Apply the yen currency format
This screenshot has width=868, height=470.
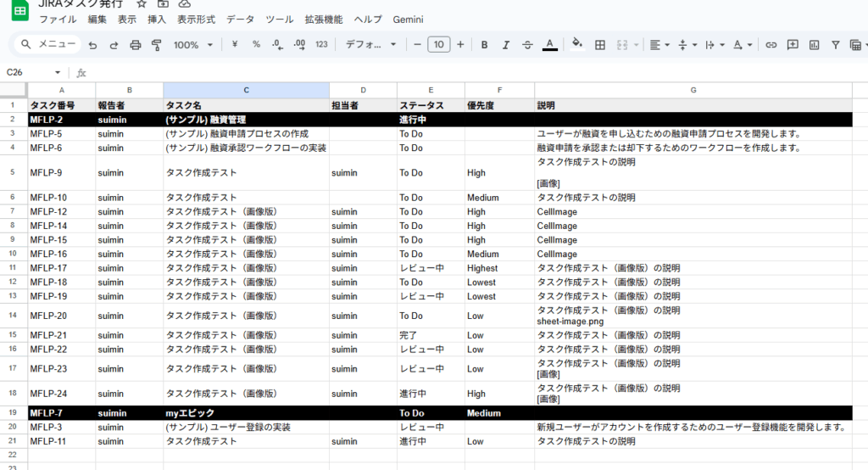point(235,44)
